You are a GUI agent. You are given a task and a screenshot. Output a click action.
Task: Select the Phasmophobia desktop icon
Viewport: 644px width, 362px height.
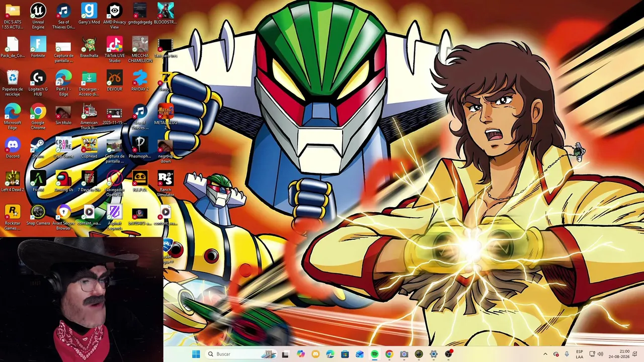140,148
